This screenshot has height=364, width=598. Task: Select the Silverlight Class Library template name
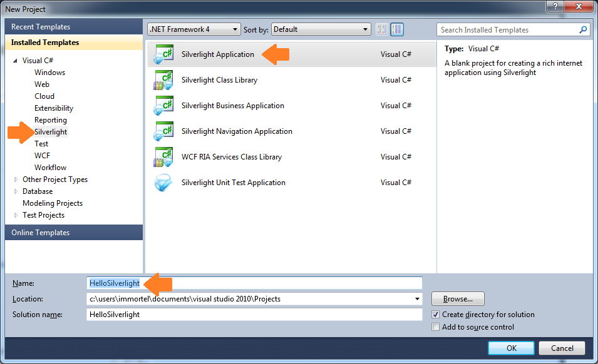pyautogui.click(x=219, y=80)
